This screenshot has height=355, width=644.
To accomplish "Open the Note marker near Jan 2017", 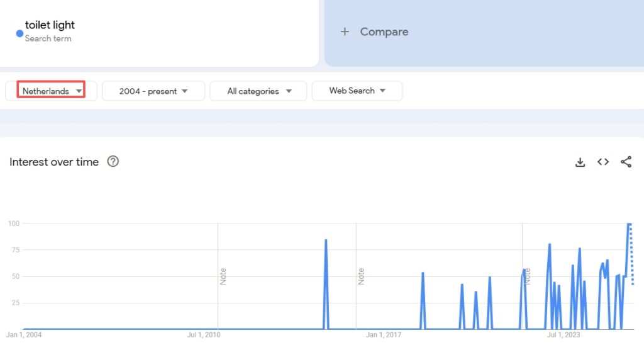I will point(361,276).
